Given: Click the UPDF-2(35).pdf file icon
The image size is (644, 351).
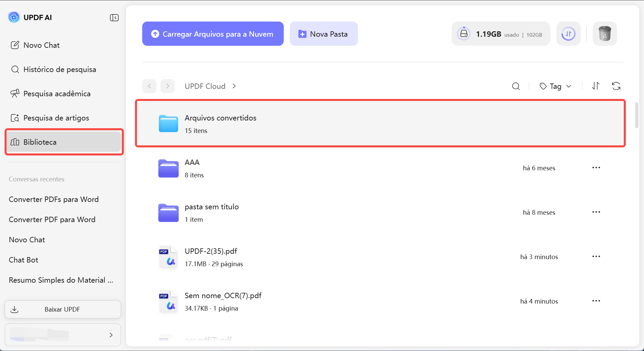Looking at the screenshot, I should point(168,257).
